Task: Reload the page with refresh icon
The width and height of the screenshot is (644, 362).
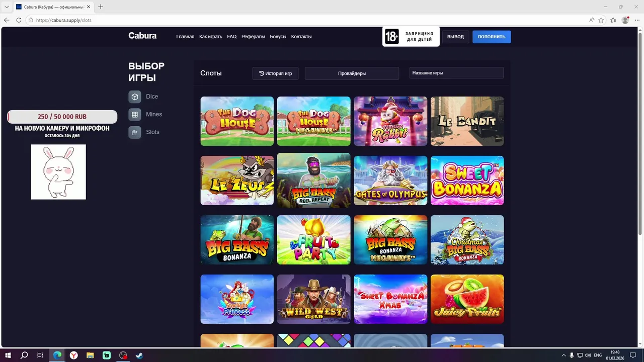Action: coord(19,20)
